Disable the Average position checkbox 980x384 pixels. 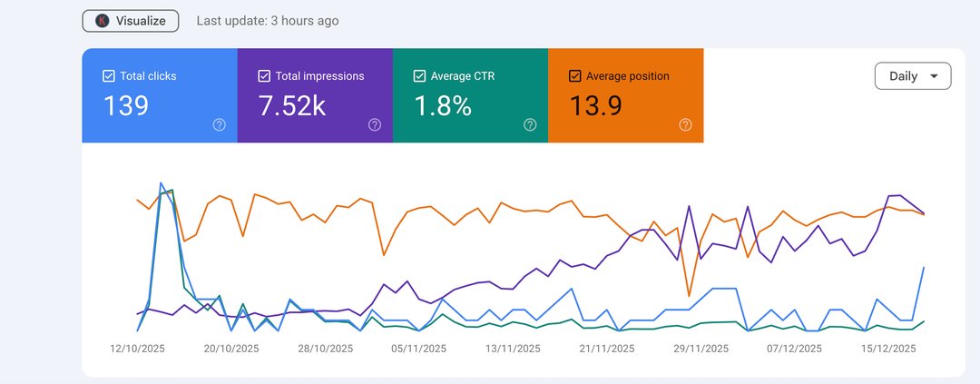click(x=574, y=76)
